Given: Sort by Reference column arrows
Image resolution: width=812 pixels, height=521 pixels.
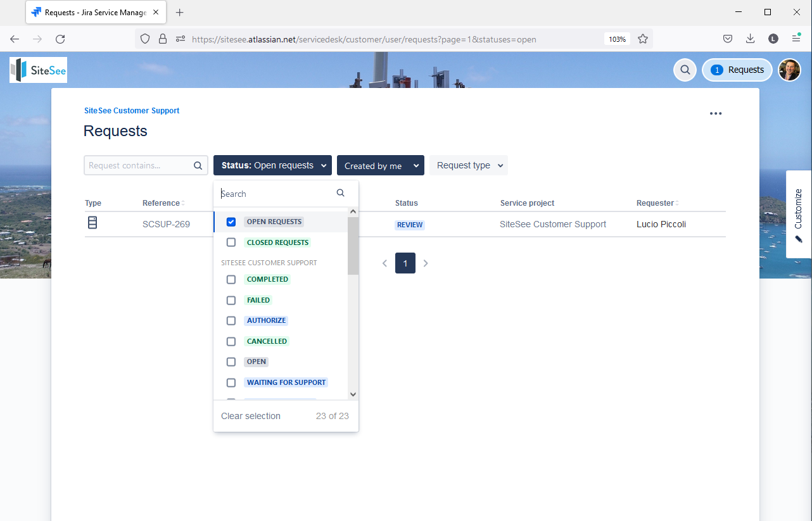Looking at the screenshot, I should click(183, 203).
